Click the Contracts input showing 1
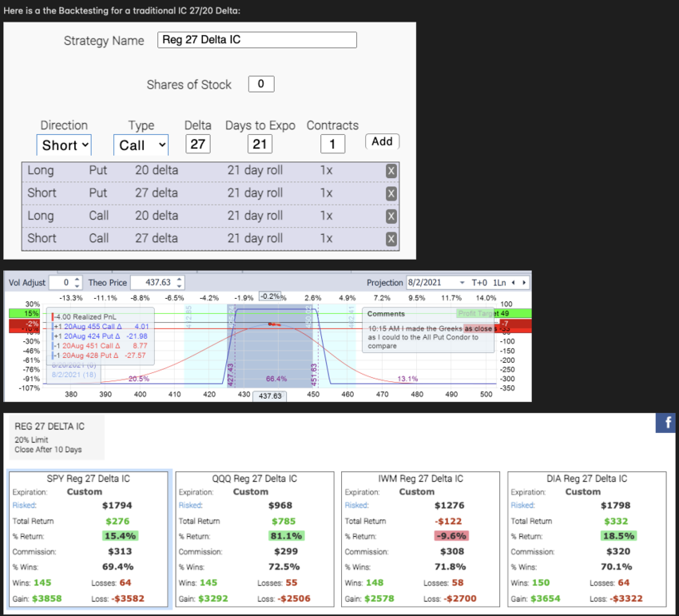 (332, 144)
